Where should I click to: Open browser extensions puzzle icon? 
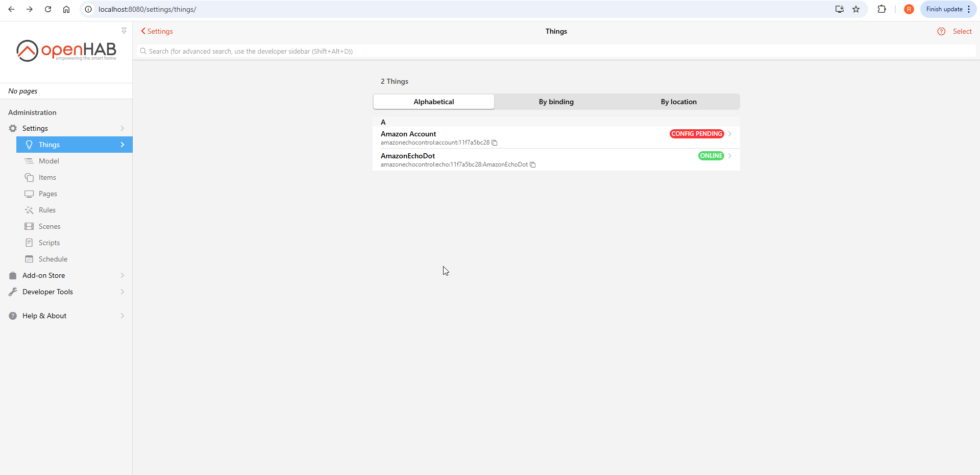(x=881, y=9)
